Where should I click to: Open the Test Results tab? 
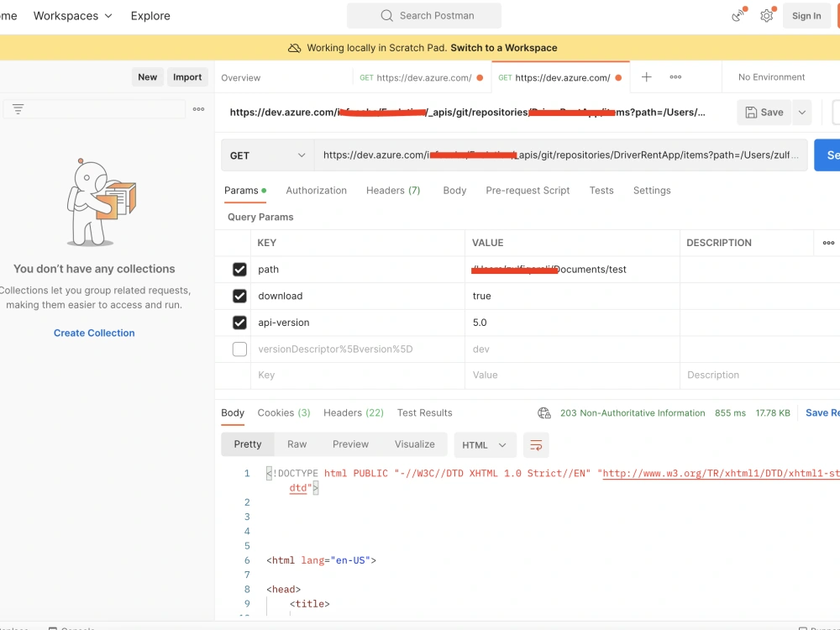tap(424, 413)
